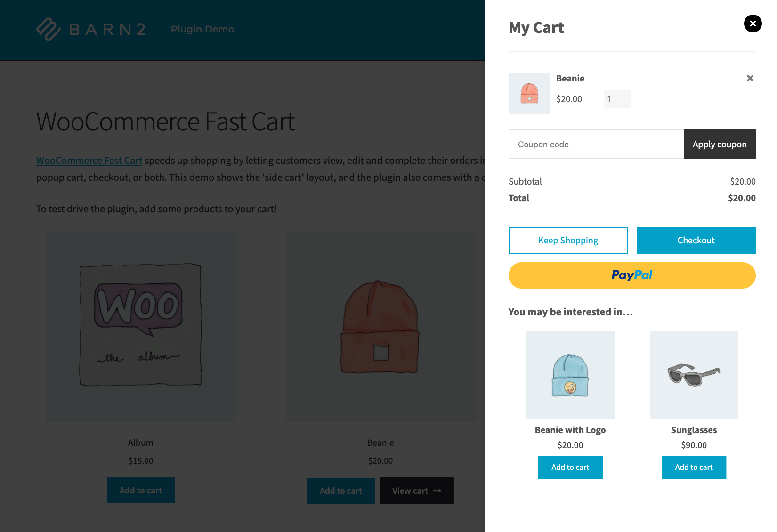Click the Beanie quantity field
777x532 pixels.
point(617,99)
